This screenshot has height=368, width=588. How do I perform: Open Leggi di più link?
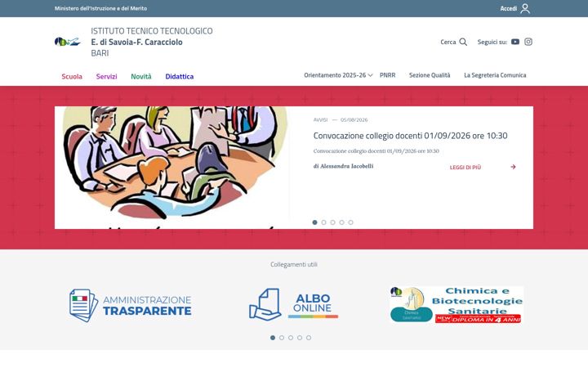(x=465, y=167)
